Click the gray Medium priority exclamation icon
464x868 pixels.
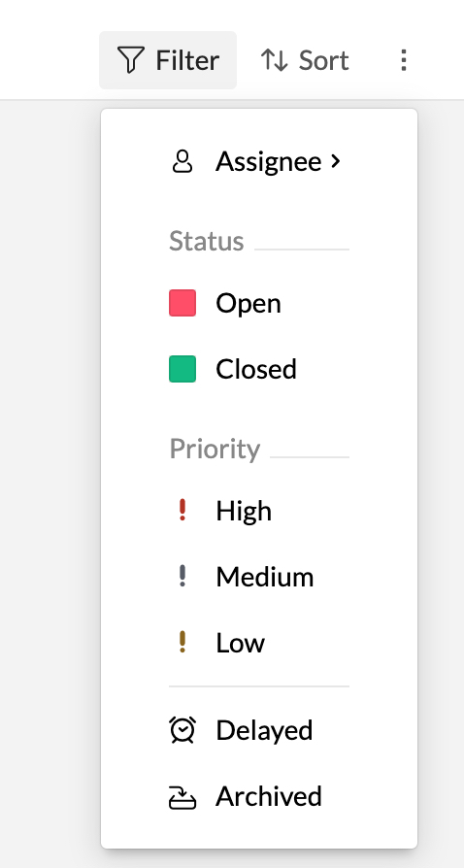coord(182,576)
